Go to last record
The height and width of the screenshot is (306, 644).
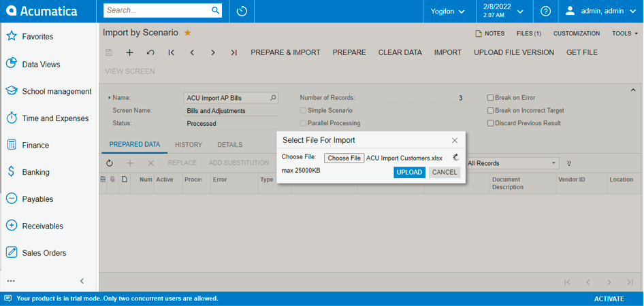tap(234, 52)
